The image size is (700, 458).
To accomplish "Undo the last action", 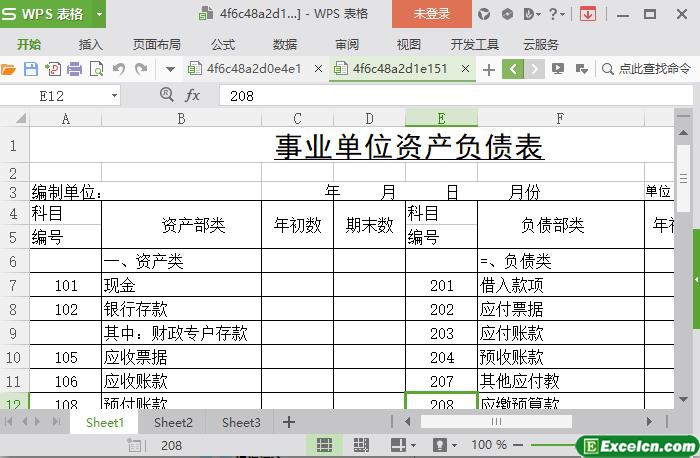I will click(x=118, y=69).
